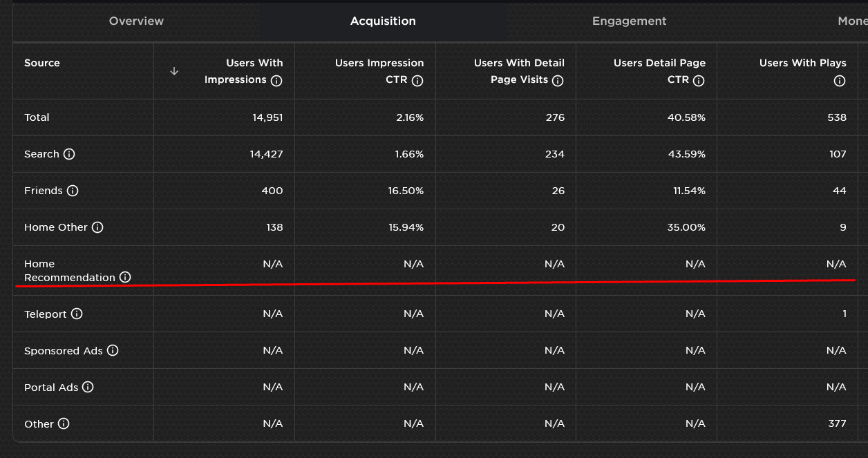Click the Other source info icon
This screenshot has height=458, width=868.
64,423
